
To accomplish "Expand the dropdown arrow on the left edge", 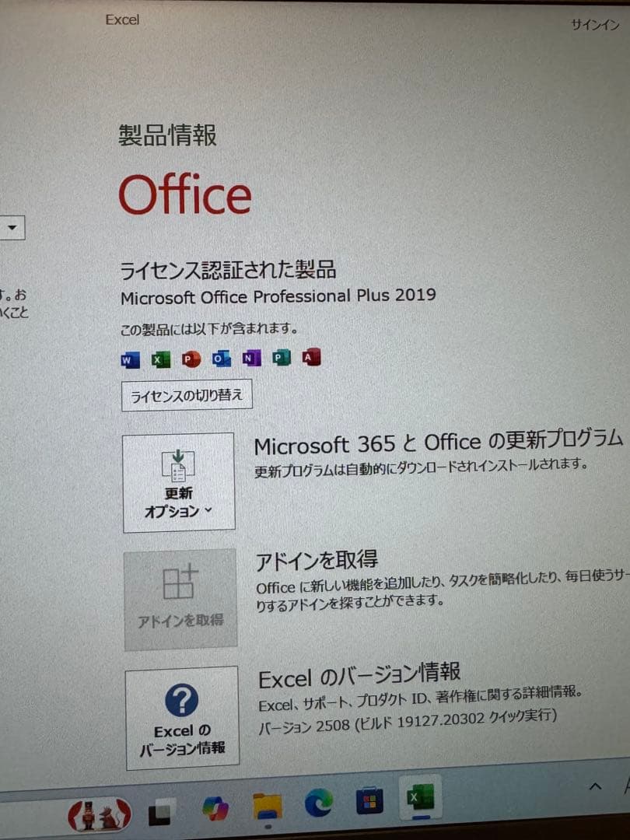I will (13, 228).
